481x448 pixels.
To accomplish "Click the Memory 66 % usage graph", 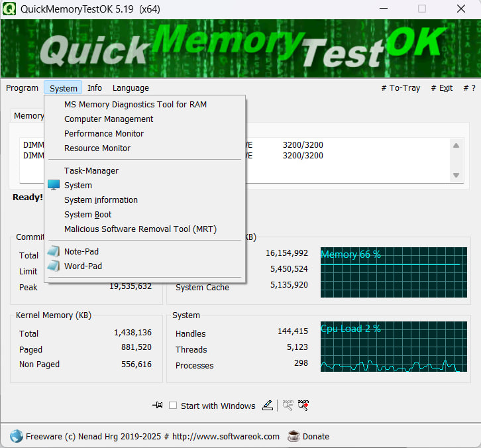I will [x=394, y=272].
